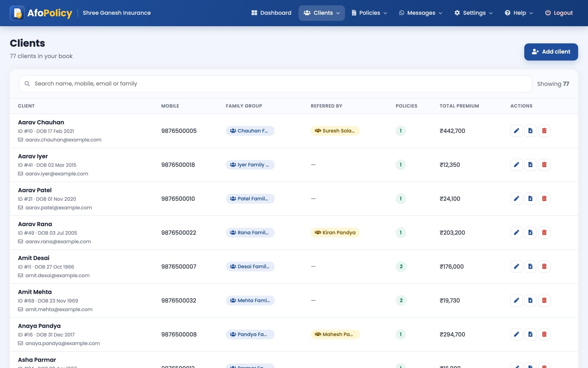Focus the client search field
This screenshot has width=588, height=368.
coord(275,84)
